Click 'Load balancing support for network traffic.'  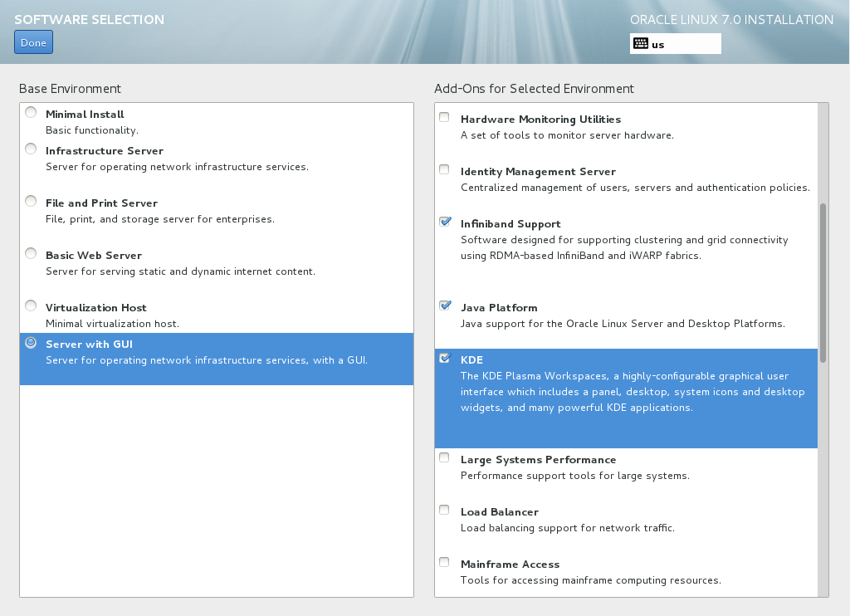[568, 528]
